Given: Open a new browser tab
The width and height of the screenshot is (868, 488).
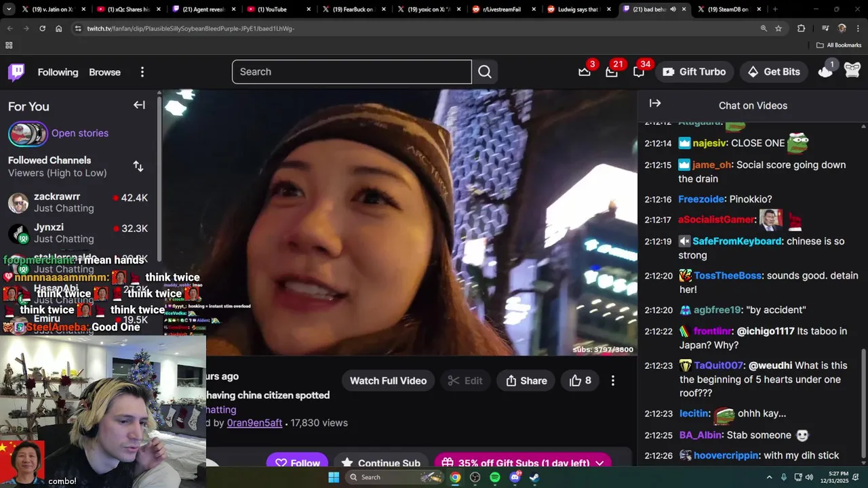Looking at the screenshot, I should pyautogui.click(x=775, y=9).
